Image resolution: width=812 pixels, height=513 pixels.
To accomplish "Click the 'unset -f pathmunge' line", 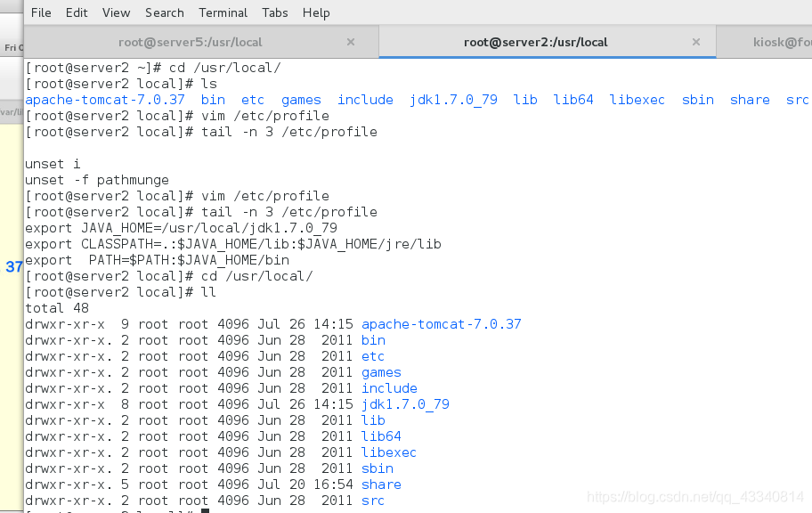I will [97, 180].
